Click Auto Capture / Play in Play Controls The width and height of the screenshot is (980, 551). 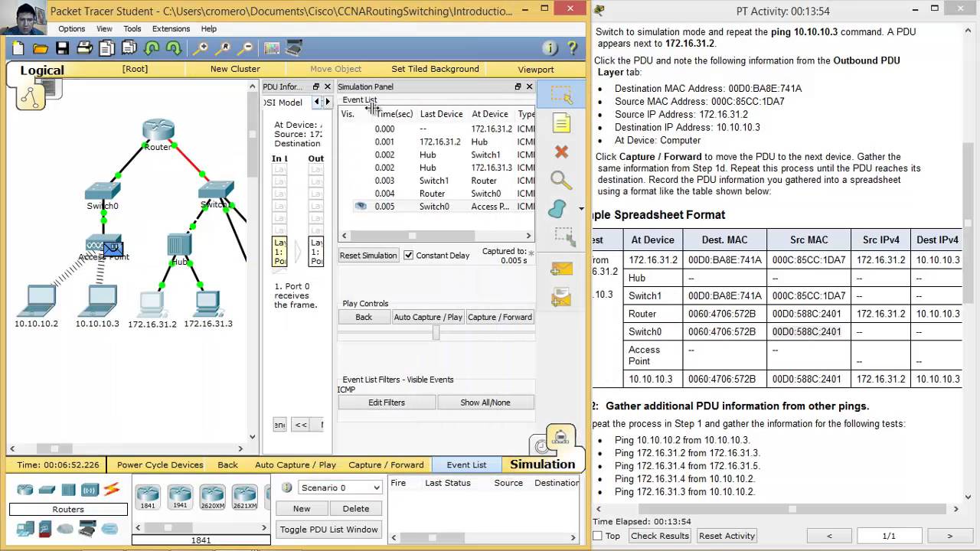pos(428,317)
